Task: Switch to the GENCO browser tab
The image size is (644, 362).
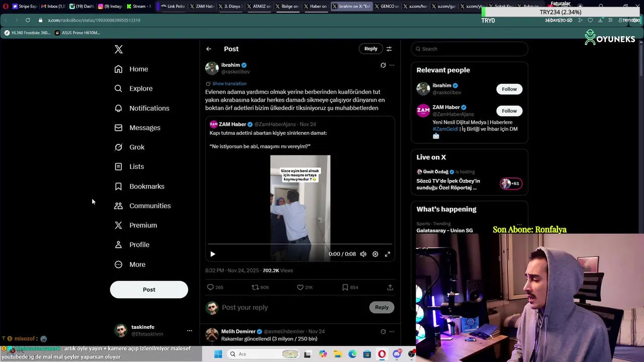Action: 387,7
